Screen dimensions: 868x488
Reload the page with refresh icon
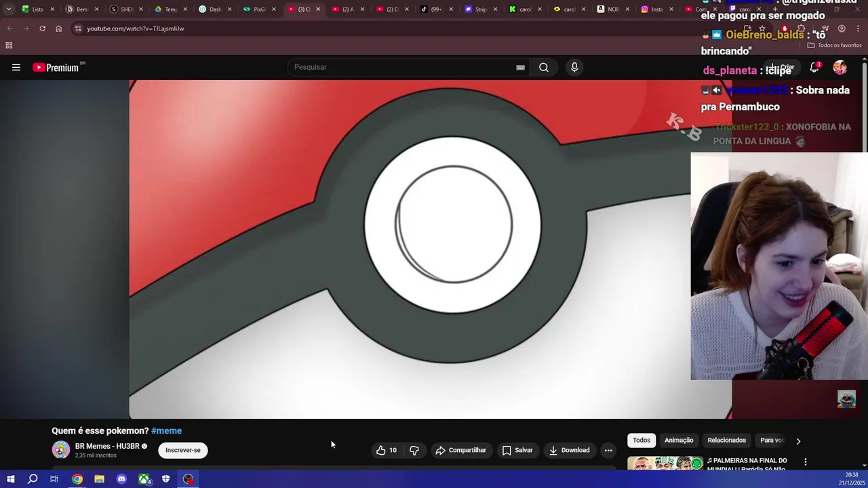[42, 28]
